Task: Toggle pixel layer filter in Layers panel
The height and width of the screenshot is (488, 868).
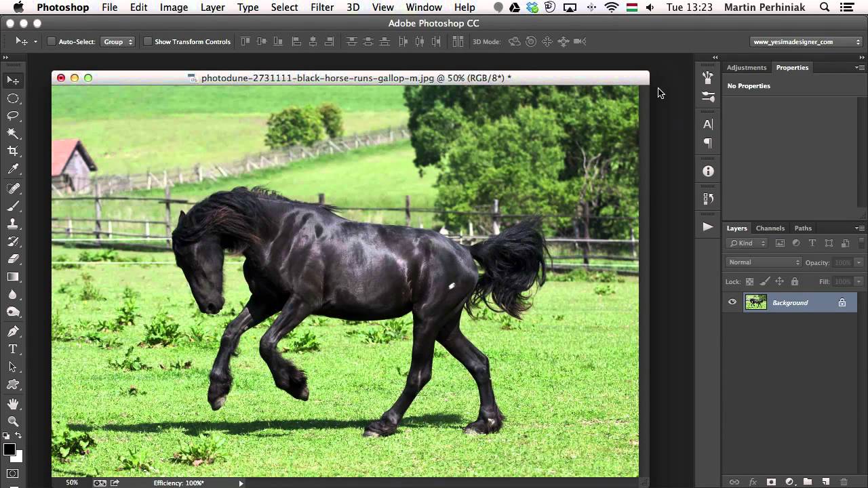Action: coord(780,243)
